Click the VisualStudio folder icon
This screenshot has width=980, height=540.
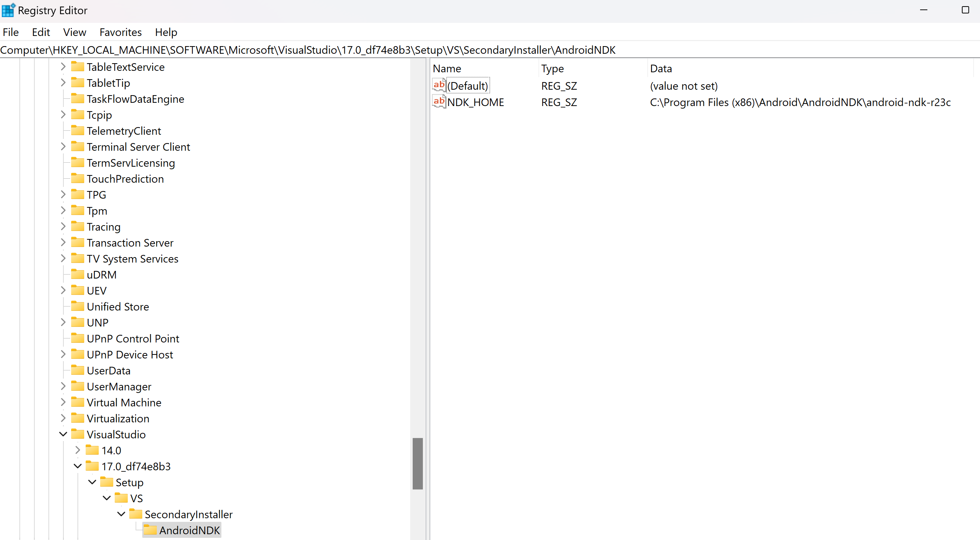pyautogui.click(x=78, y=434)
